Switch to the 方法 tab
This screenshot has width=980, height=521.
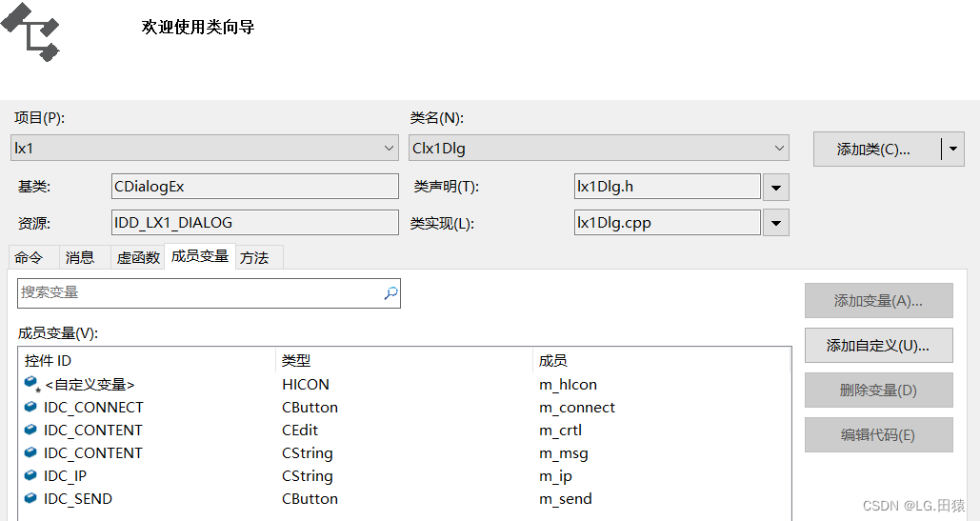point(254,257)
